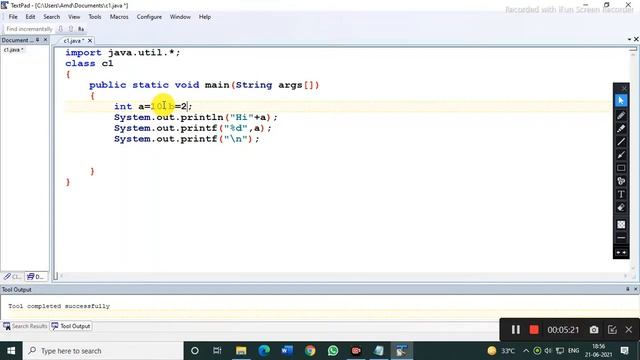Switch to the c1.java document tab
640x360 pixels.
click(x=73, y=40)
